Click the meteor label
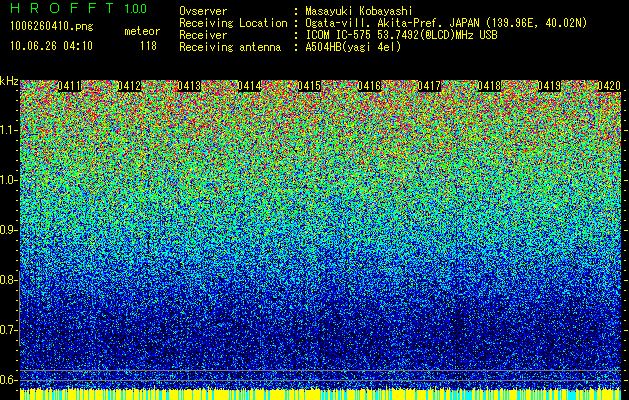 tap(142, 31)
